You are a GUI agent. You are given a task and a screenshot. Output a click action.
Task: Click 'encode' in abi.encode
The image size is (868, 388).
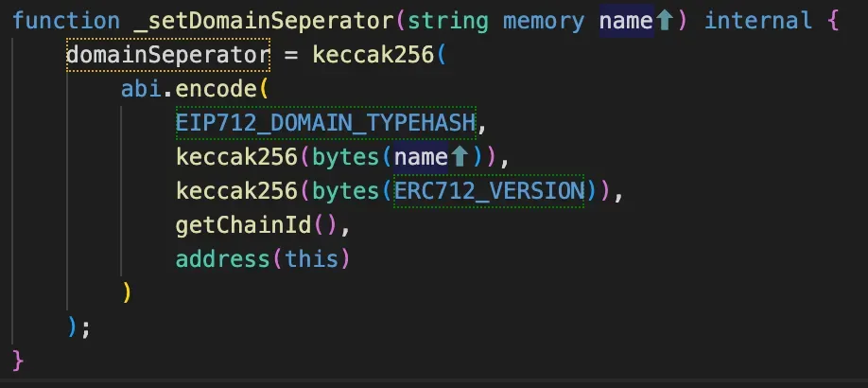[215, 89]
